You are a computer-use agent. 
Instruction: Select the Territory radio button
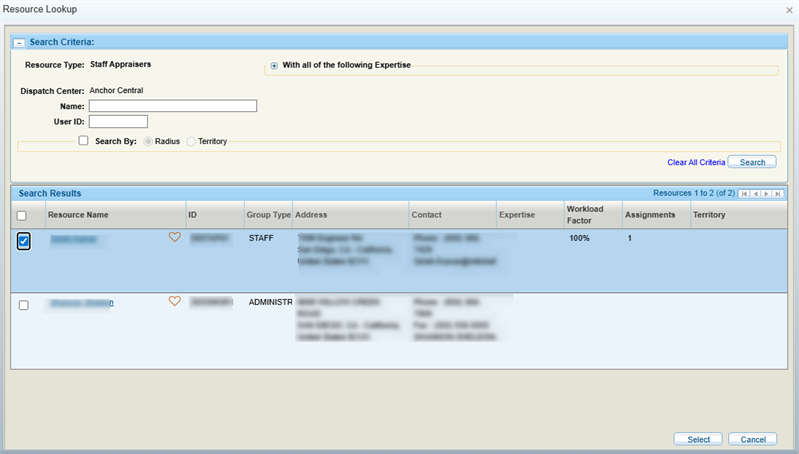(192, 142)
